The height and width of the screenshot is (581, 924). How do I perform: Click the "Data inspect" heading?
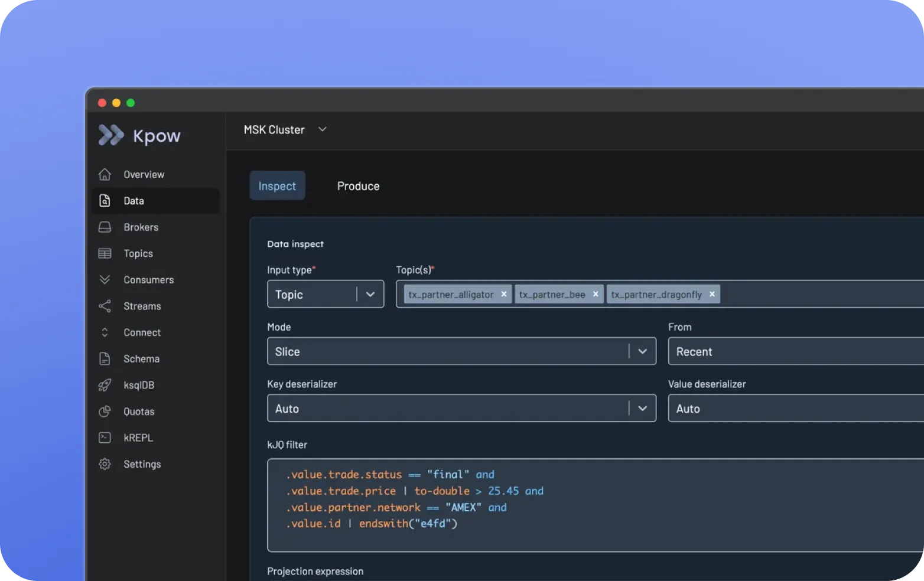(x=295, y=244)
